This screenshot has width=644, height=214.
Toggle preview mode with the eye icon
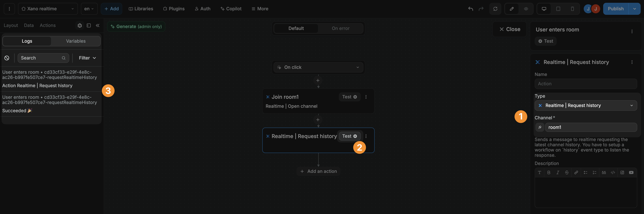tap(526, 9)
